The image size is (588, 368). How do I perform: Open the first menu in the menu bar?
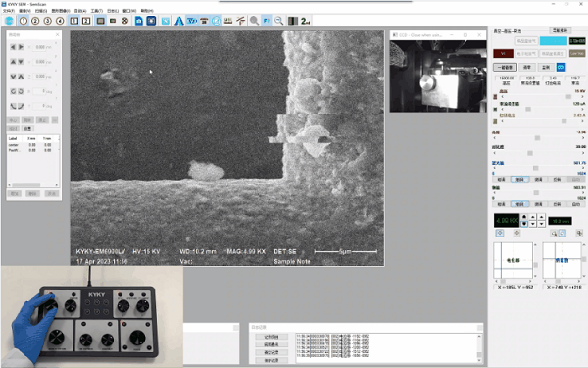[x=8, y=11]
